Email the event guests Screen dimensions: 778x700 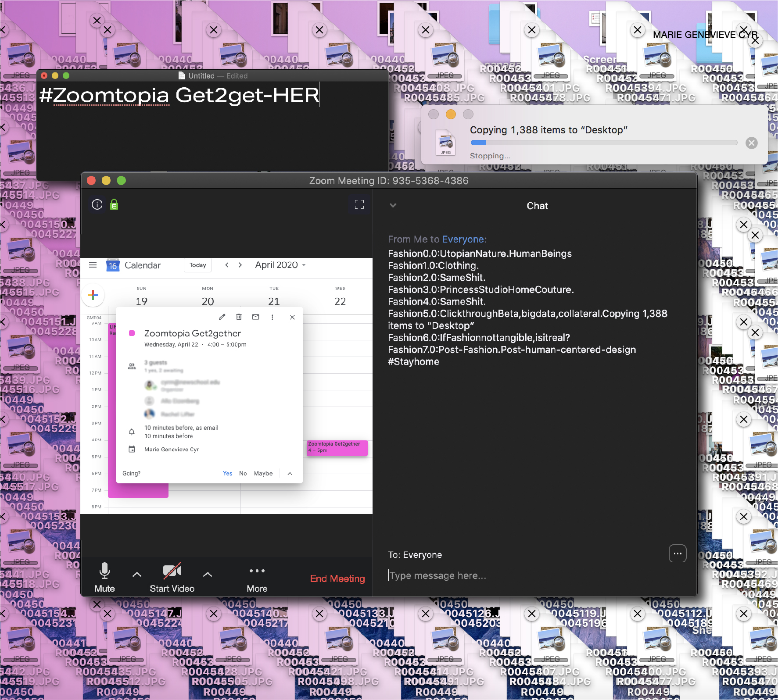255,317
